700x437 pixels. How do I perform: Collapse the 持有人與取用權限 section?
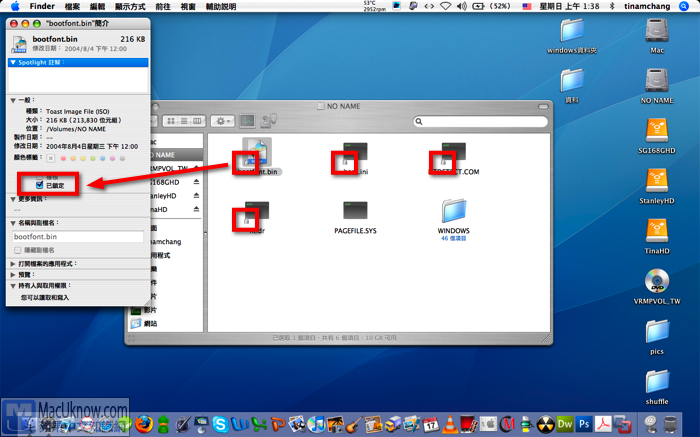(x=13, y=286)
